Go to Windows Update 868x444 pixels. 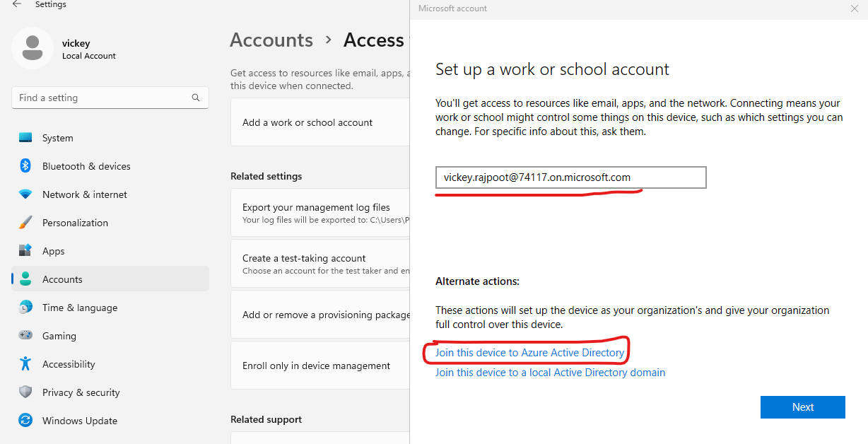pyautogui.click(x=110, y=421)
